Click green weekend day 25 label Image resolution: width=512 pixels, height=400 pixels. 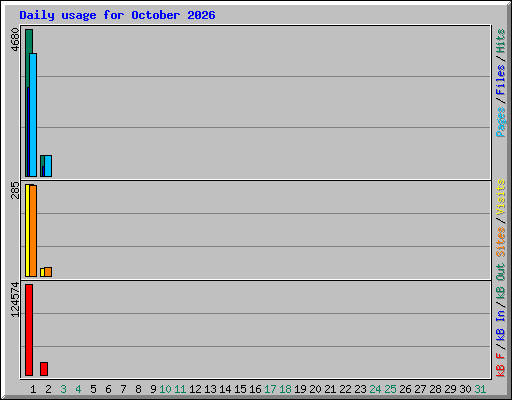390,389
